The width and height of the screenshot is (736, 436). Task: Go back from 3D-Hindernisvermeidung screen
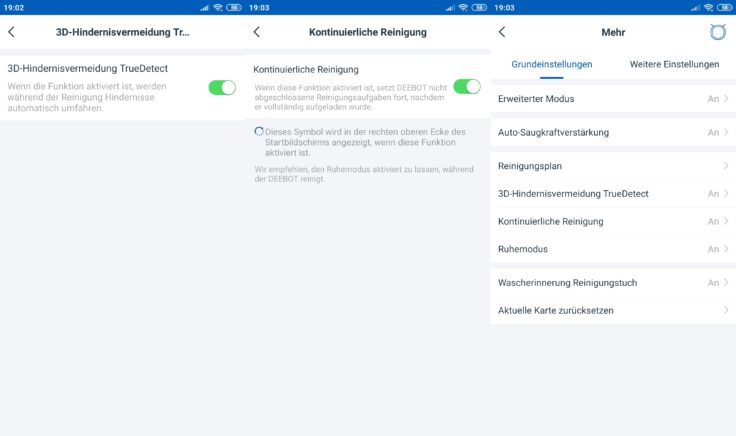[x=11, y=32]
